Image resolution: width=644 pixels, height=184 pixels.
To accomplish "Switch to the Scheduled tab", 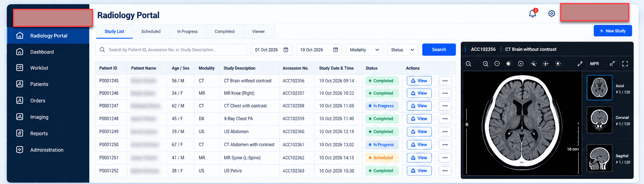I will (x=151, y=32).
